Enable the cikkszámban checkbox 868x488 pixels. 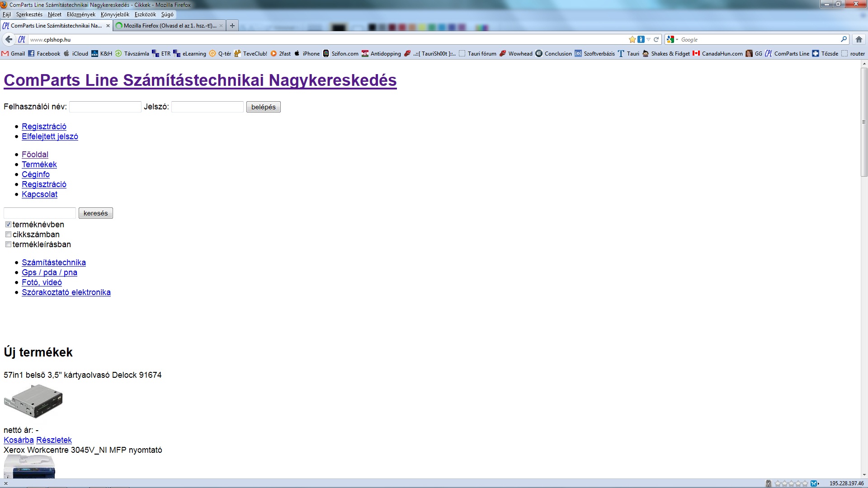(8, 235)
